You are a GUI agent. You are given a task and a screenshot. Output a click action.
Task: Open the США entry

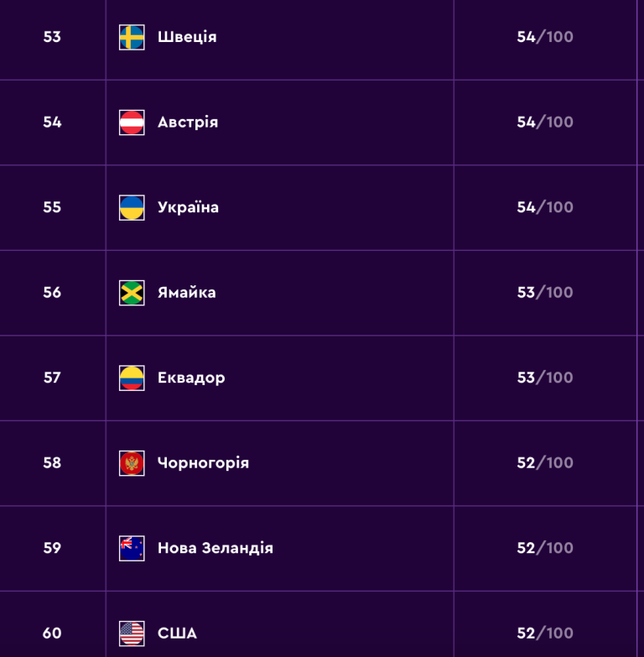(177, 634)
